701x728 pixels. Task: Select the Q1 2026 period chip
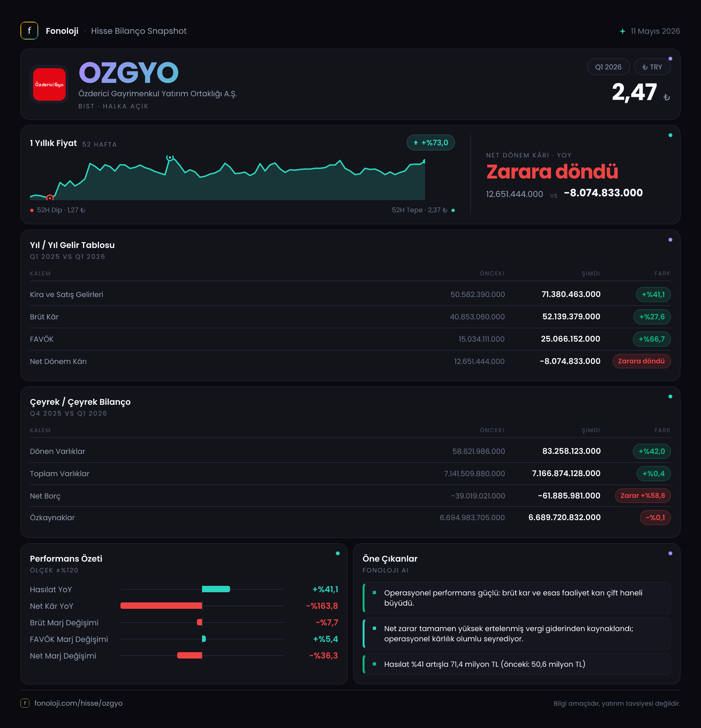point(608,67)
